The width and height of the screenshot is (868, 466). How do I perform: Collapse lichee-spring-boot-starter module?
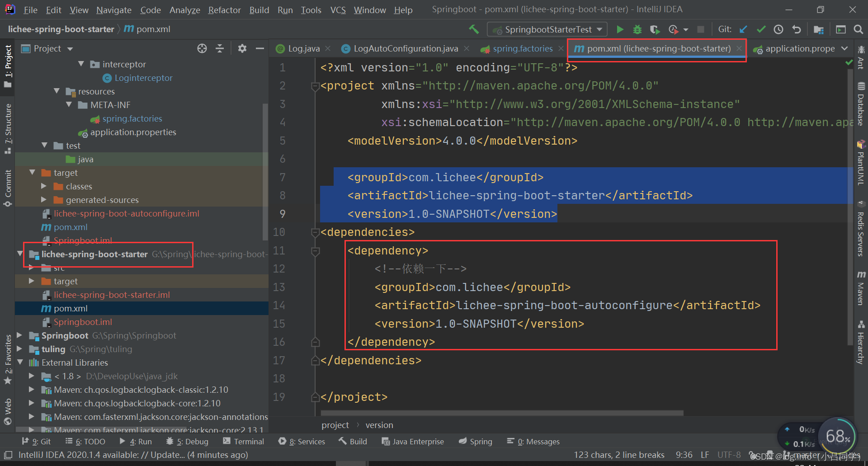coord(20,254)
